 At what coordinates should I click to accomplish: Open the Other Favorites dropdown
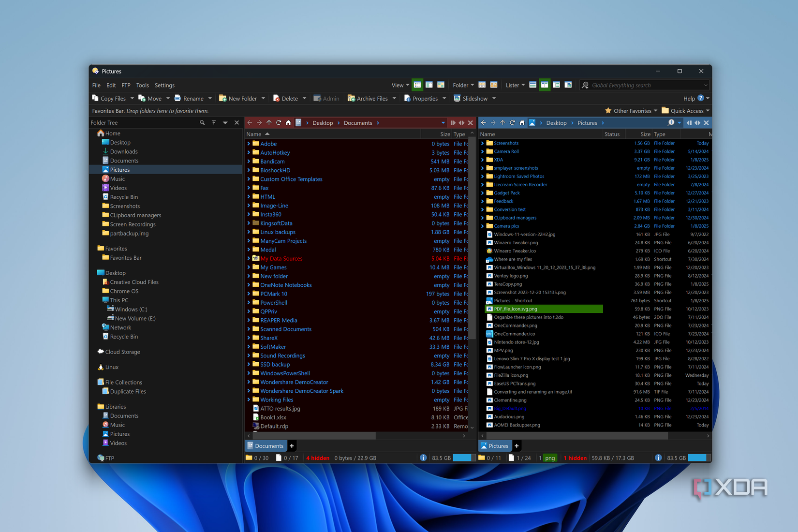coord(631,110)
